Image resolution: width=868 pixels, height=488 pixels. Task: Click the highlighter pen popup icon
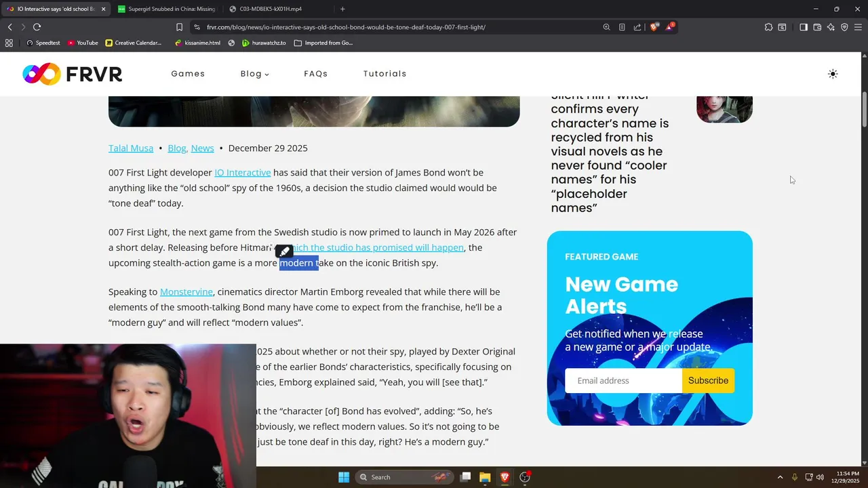[x=284, y=251]
